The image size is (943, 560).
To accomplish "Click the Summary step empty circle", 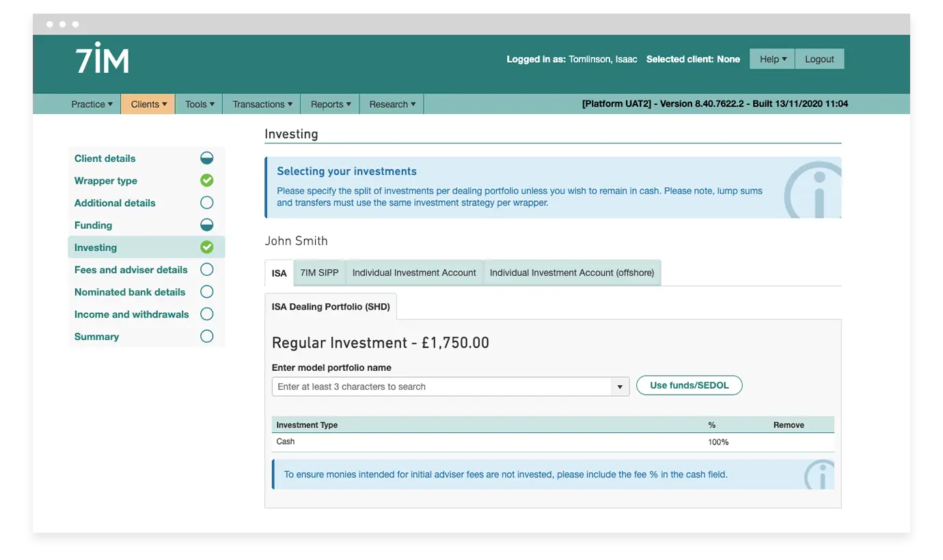I will coord(206,336).
